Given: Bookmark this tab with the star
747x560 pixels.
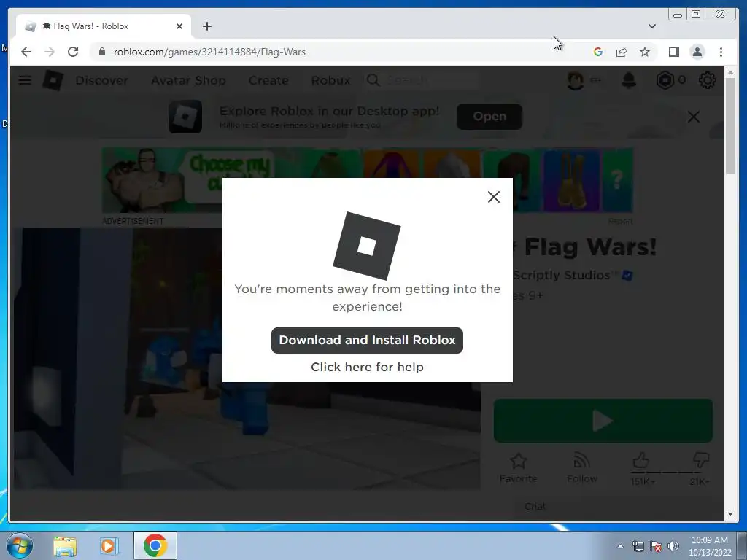Looking at the screenshot, I should [x=645, y=52].
